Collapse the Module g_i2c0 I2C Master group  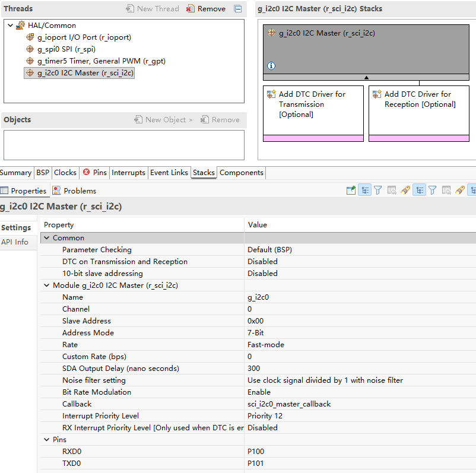coord(47,285)
